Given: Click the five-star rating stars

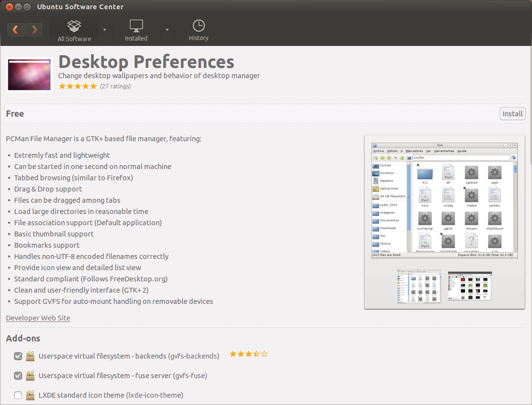Looking at the screenshot, I should pos(78,86).
